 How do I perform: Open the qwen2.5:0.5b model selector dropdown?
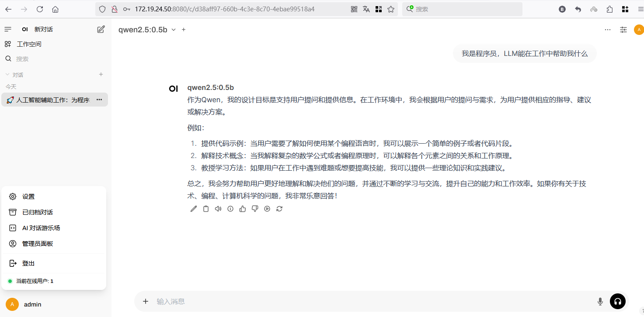coord(147,30)
